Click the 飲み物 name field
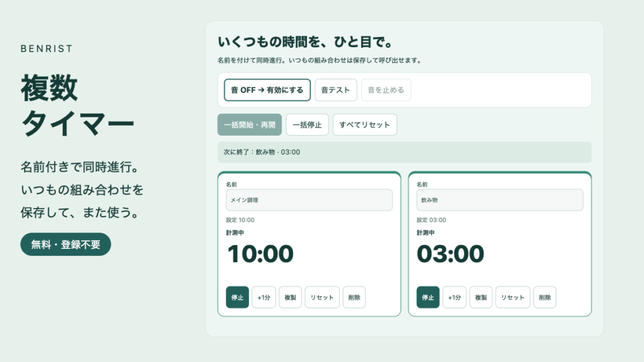 coord(500,200)
